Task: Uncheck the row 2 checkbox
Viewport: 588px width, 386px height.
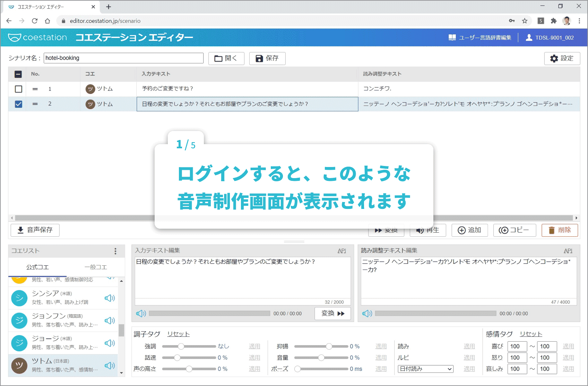Action: [18, 104]
